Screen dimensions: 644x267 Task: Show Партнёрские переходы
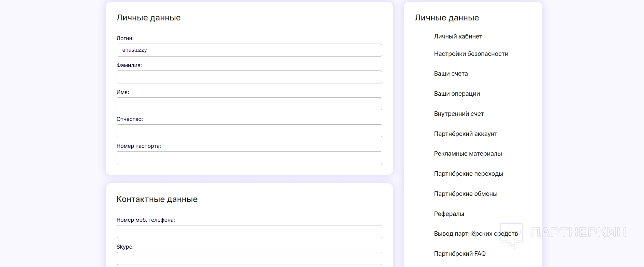(x=468, y=174)
